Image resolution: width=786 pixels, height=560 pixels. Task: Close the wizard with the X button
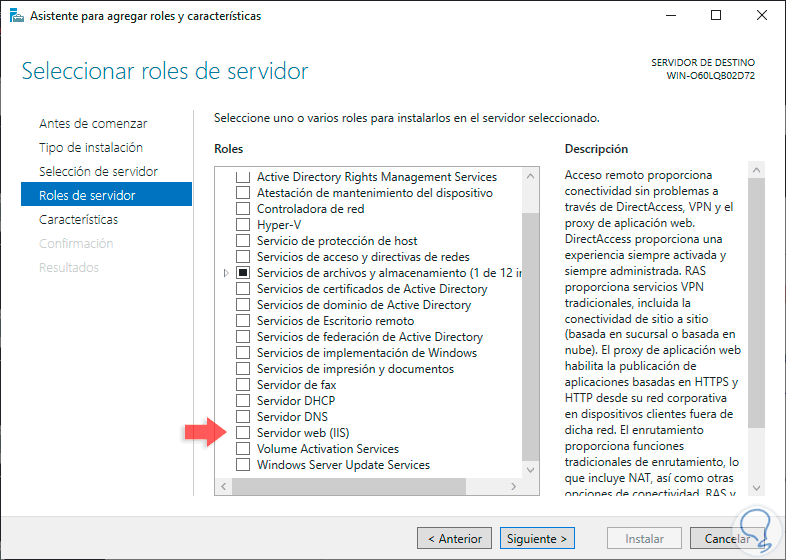tap(762, 16)
